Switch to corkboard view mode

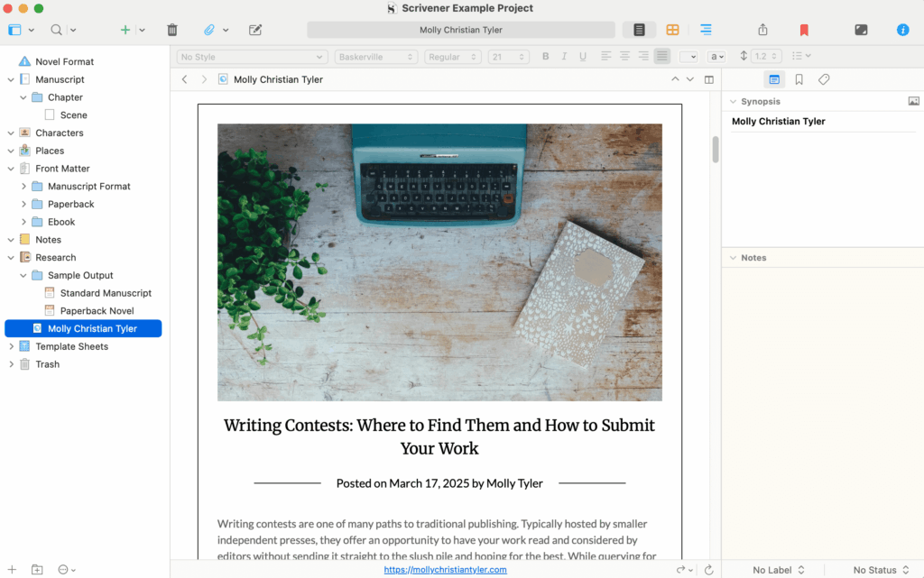click(672, 30)
